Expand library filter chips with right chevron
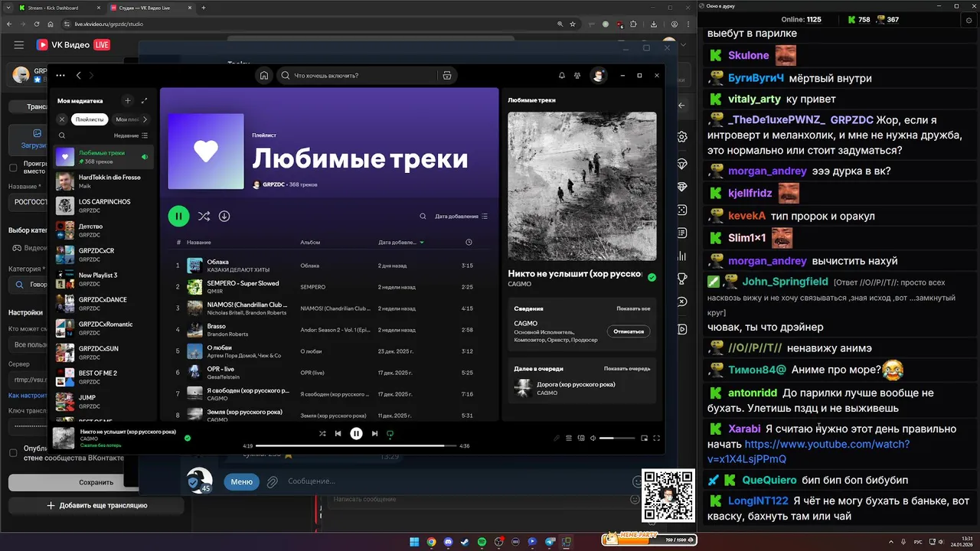The image size is (980, 551). tap(145, 119)
